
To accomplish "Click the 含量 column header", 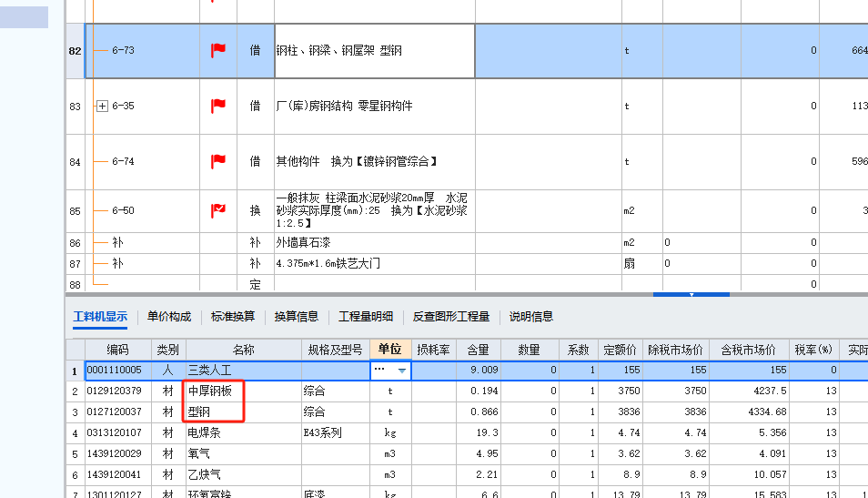I will [479, 350].
